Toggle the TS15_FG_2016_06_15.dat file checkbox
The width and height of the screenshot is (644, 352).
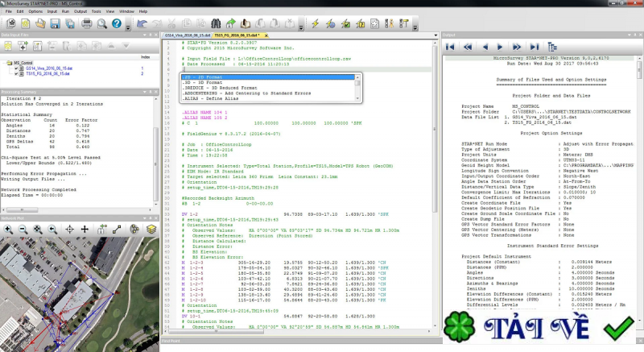14,73
